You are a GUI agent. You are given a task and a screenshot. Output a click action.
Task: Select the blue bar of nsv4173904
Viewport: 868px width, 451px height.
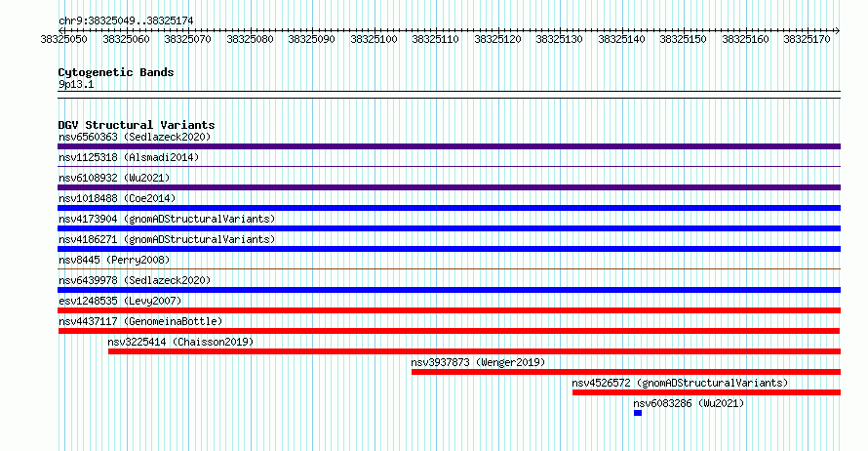click(449, 228)
